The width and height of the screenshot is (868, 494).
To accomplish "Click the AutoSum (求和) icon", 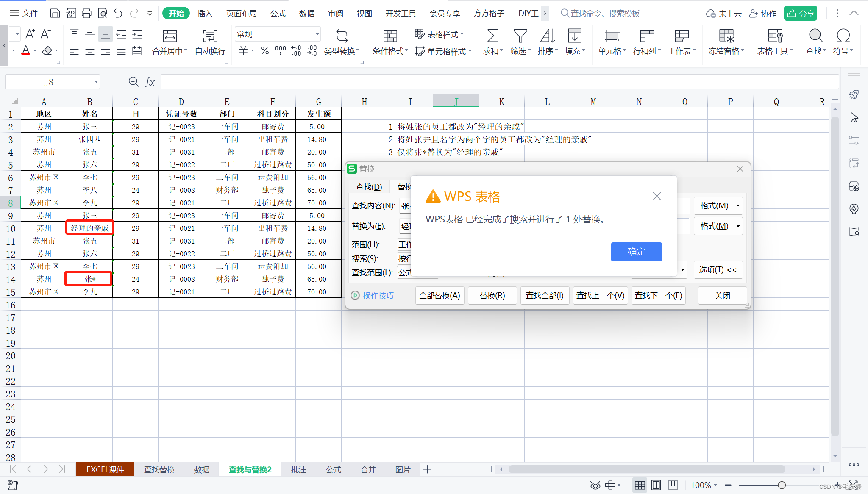I will pyautogui.click(x=492, y=36).
